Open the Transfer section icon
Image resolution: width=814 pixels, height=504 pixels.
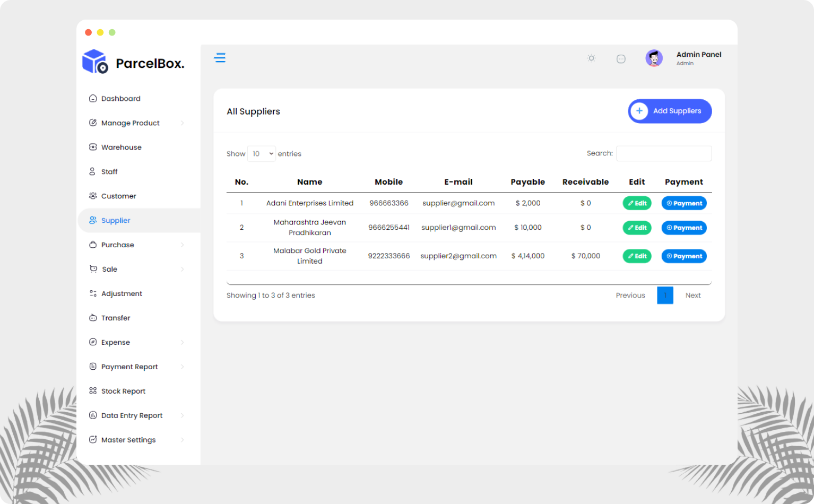coord(93,318)
